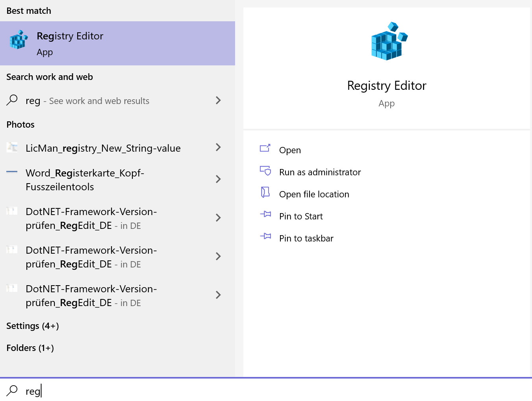532x401 pixels.
Task: Click the Open file location folder icon
Action: pyautogui.click(x=265, y=192)
